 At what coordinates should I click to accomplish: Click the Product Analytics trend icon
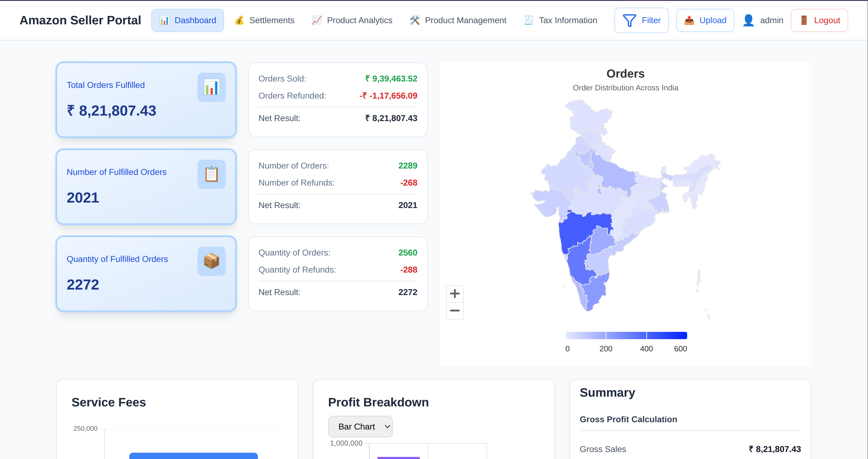(x=317, y=20)
